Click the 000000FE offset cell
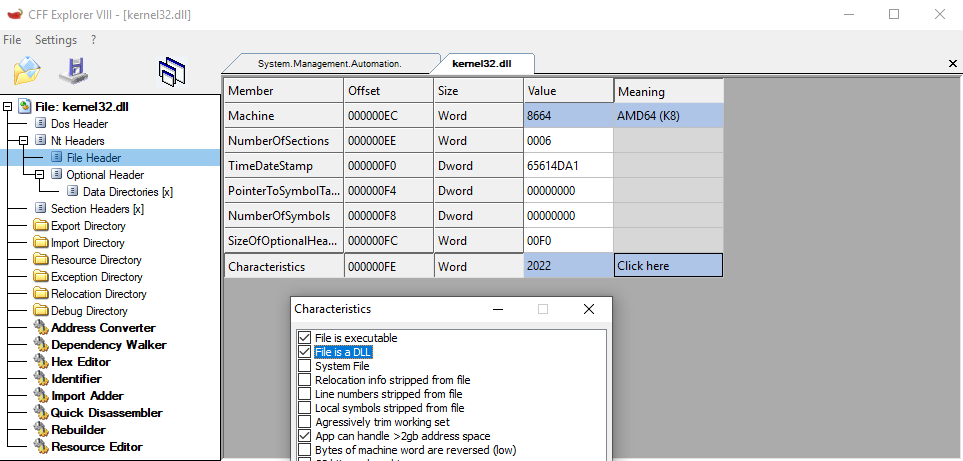The image size is (963, 461). click(389, 266)
